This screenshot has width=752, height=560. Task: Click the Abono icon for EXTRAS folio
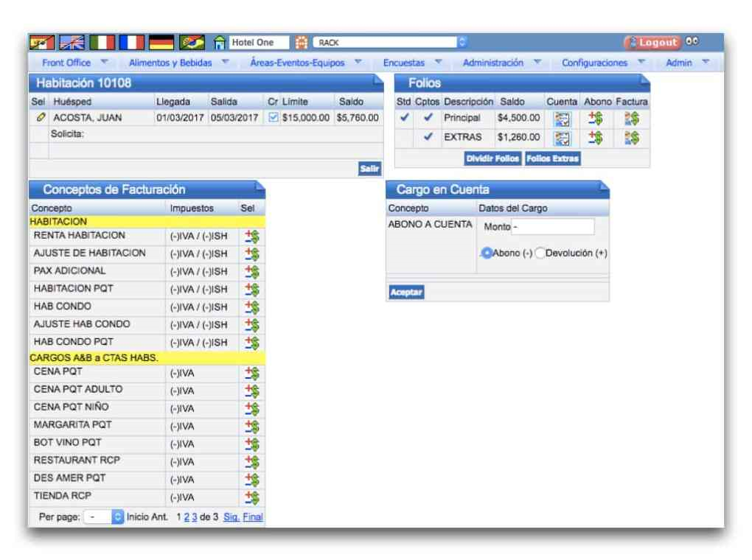coord(596,137)
